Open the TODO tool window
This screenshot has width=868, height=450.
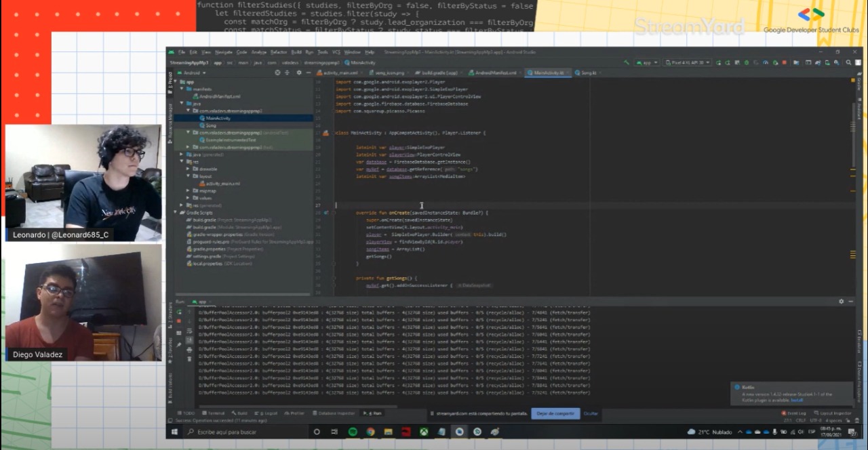pos(187,413)
